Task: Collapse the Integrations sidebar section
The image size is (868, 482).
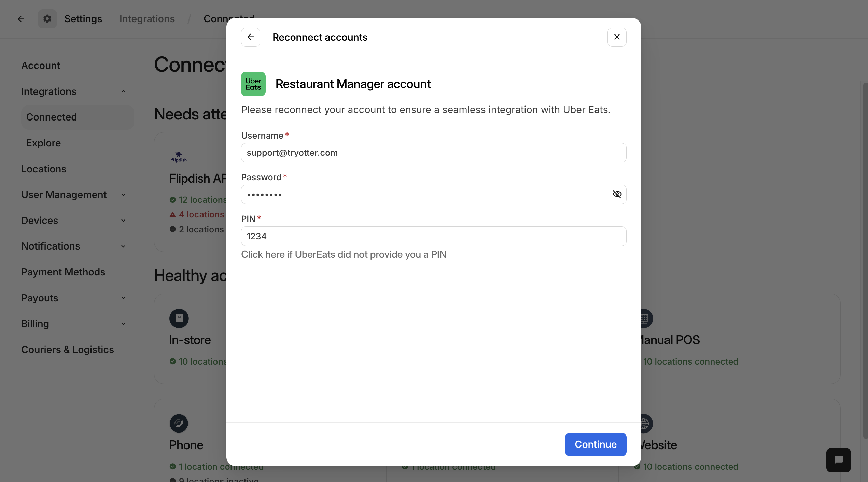Action: click(x=123, y=91)
